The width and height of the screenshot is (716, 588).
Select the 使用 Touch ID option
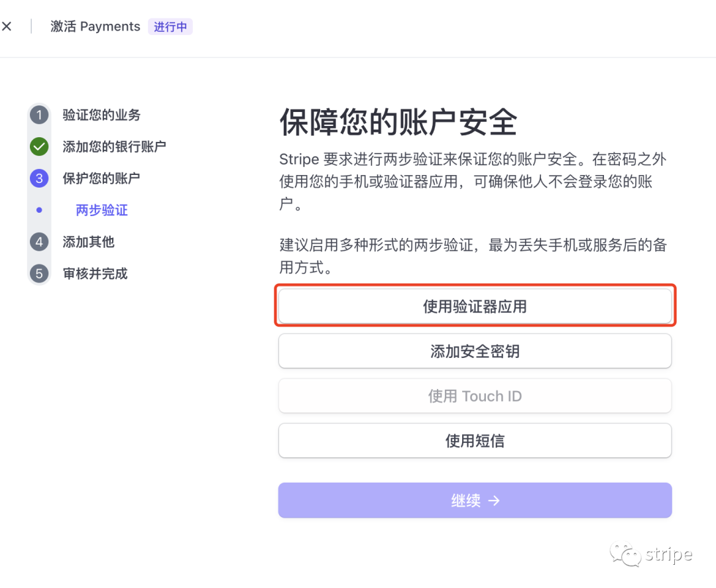pyautogui.click(x=475, y=396)
